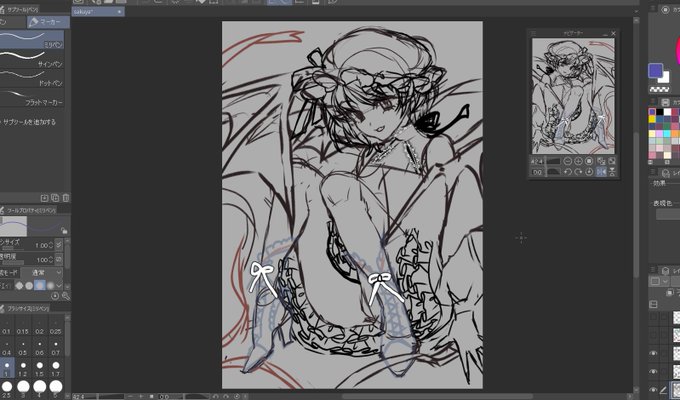Select the ドットペン brush preset
Viewport: 680px width, 400px height.
(32, 78)
